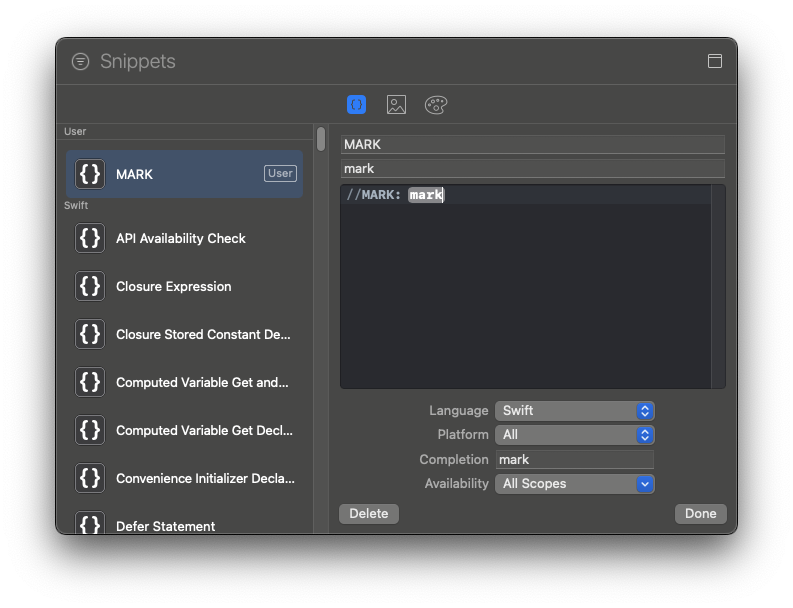Image resolution: width=793 pixels, height=608 pixels.
Task: Click braces icon of Closure Stored Constant
Action: point(90,334)
